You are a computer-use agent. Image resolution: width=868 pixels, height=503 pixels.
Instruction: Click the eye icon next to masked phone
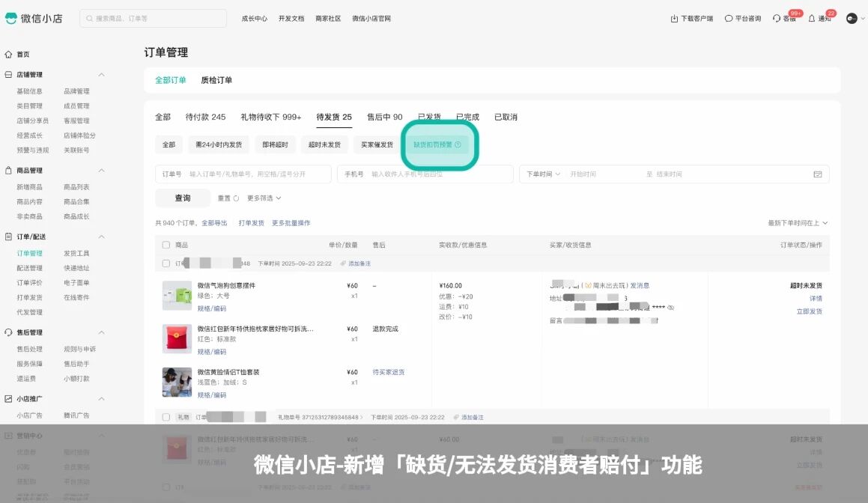point(671,308)
